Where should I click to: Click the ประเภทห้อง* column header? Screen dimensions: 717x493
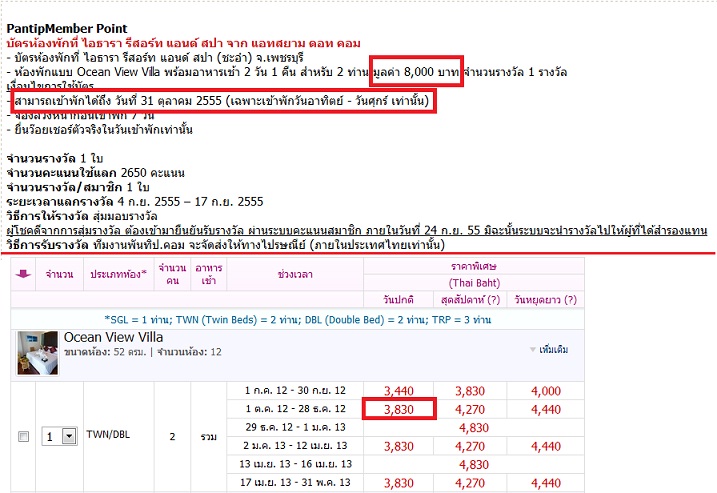118,274
